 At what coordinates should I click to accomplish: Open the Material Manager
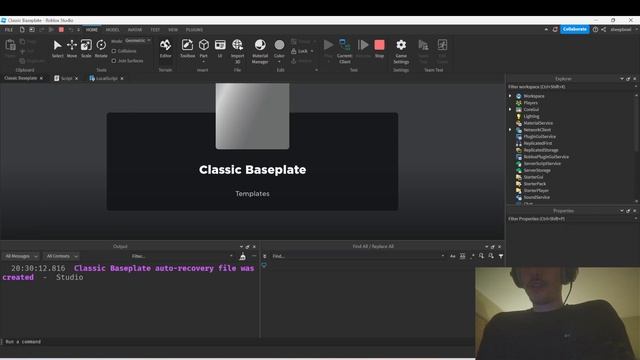(260, 51)
